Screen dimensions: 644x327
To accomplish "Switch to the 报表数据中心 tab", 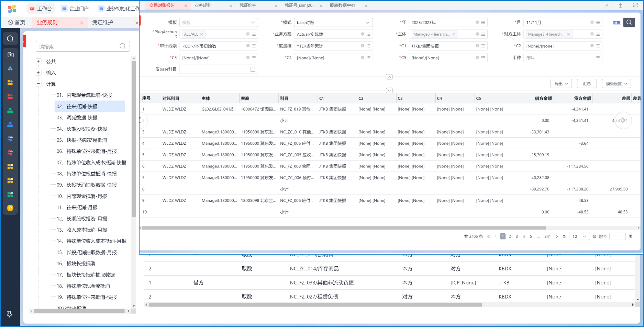I will (342, 5).
